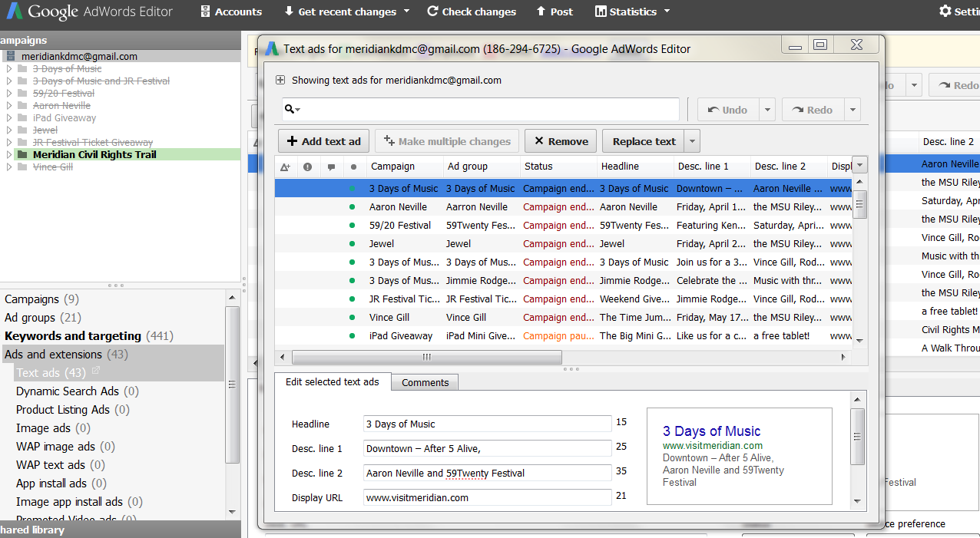Click Add text ad button
The image size is (980, 538).
pyautogui.click(x=324, y=141)
